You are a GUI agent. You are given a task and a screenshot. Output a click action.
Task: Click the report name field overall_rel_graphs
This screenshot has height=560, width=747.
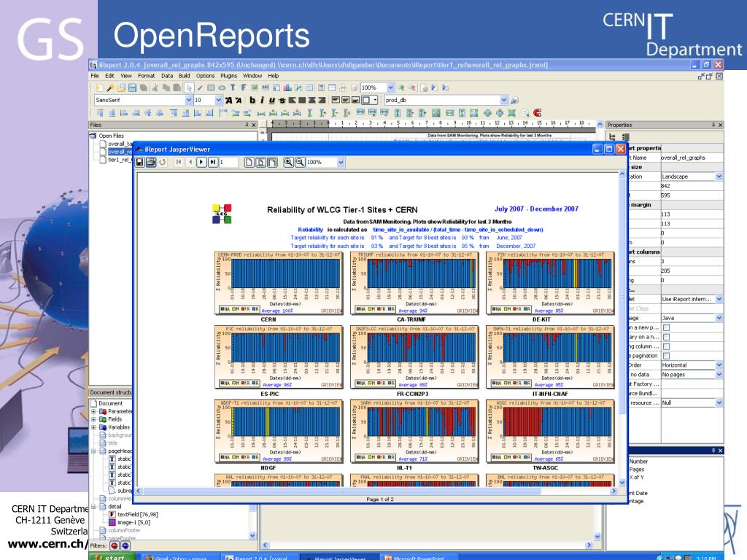tap(692, 157)
